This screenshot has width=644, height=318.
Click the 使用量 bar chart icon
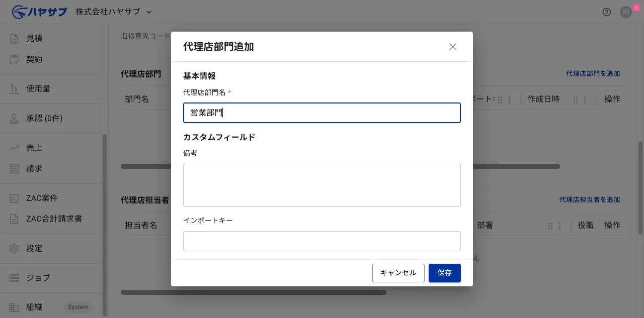pos(14,88)
